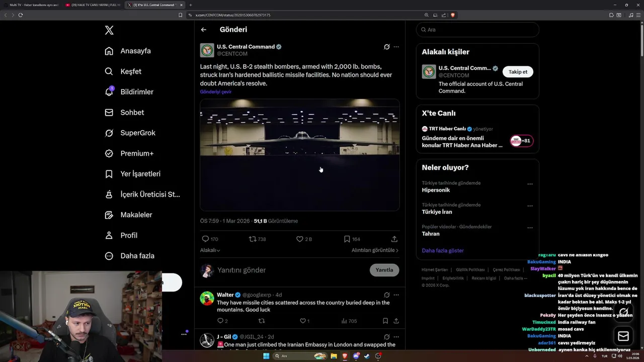Image resolution: width=644 pixels, height=362 pixels.
Task: Open Bildirimler notifications
Action: point(129,92)
